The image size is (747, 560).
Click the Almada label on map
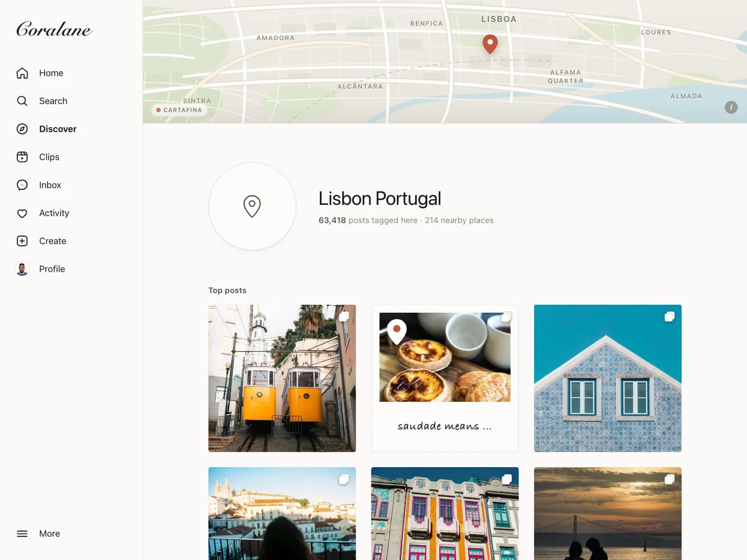[x=686, y=96]
